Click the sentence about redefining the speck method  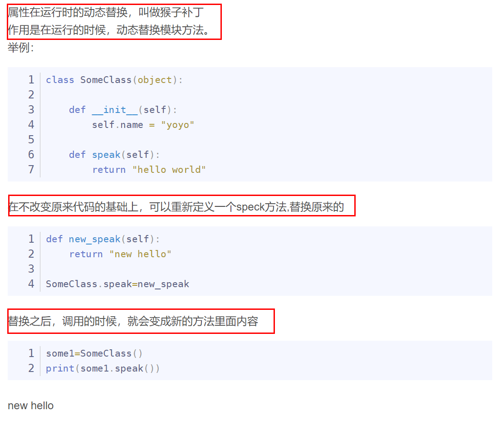coord(176,206)
